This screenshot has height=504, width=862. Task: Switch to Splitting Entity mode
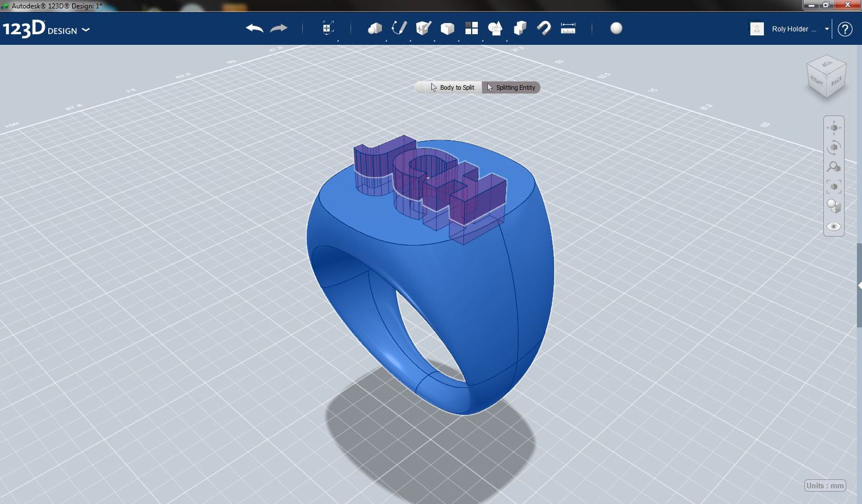click(511, 87)
